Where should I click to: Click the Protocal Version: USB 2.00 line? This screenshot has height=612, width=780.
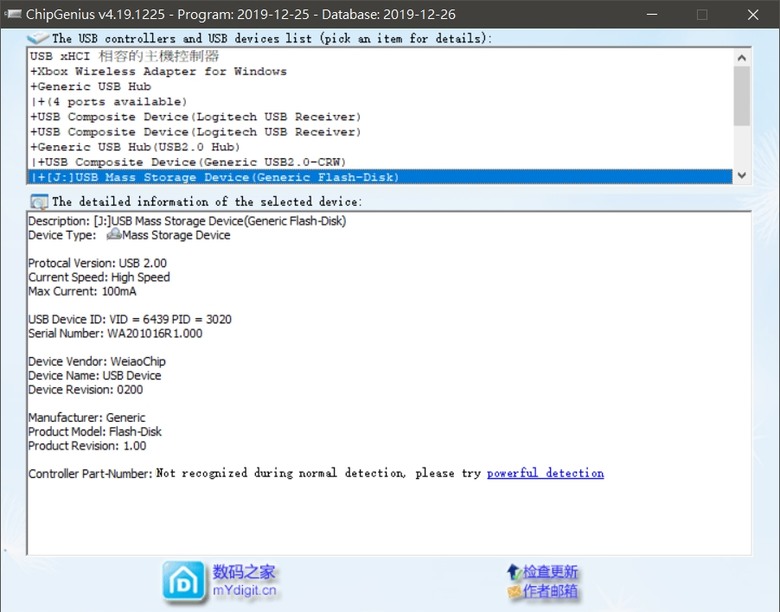[98, 263]
